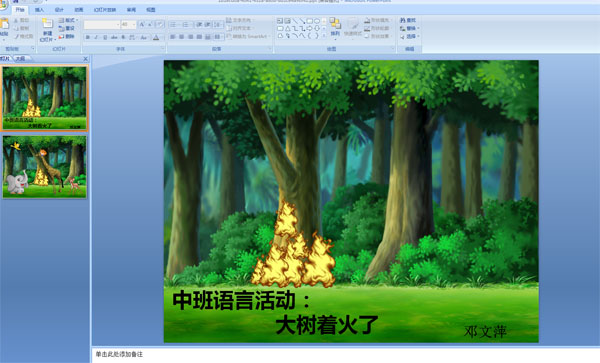Image resolution: width=600 pixels, height=363 pixels.
Task: Click the Find (查找) binoculars icon
Action: pyautogui.click(x=403, y=20)
